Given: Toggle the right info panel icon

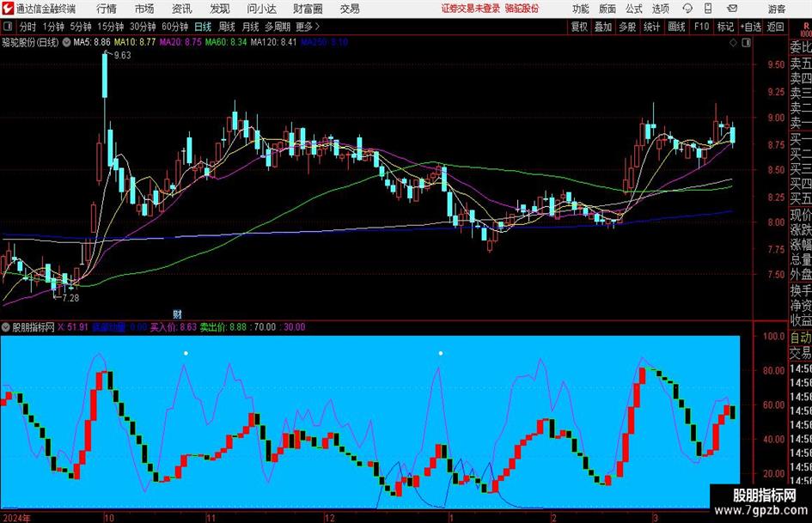Looking at the screenshot, I should (746, 43).
